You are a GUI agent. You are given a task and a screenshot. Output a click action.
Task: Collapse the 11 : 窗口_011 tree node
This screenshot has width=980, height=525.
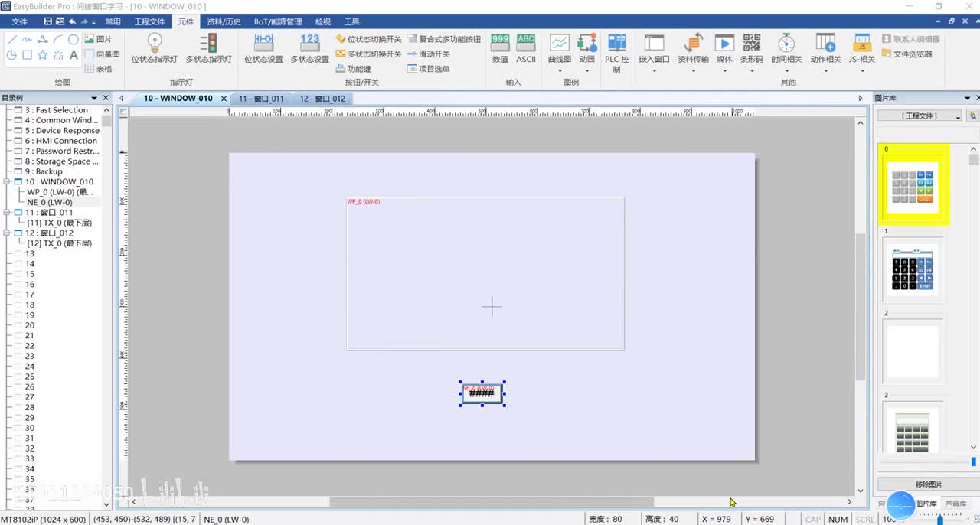[x=8, y=213]
